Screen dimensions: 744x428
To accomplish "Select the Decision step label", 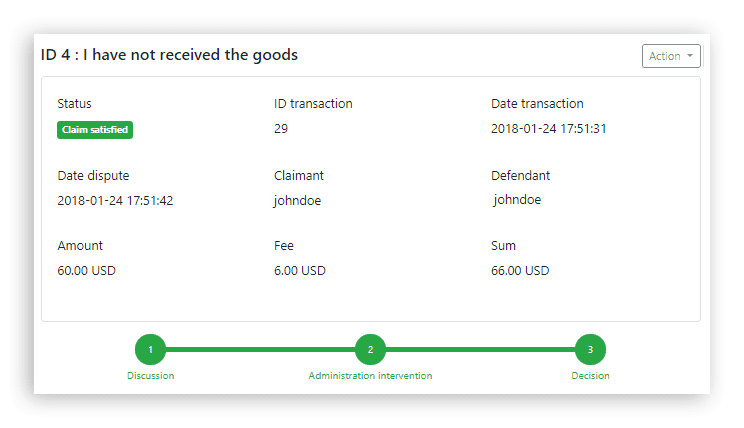I will [x=590, y=376].
